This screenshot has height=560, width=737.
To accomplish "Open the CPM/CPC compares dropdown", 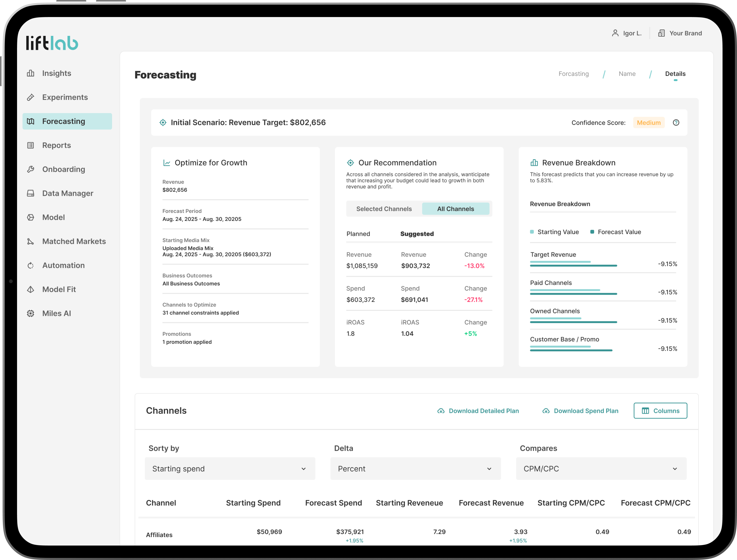I will pyautogui.click(x=601, y=469).
